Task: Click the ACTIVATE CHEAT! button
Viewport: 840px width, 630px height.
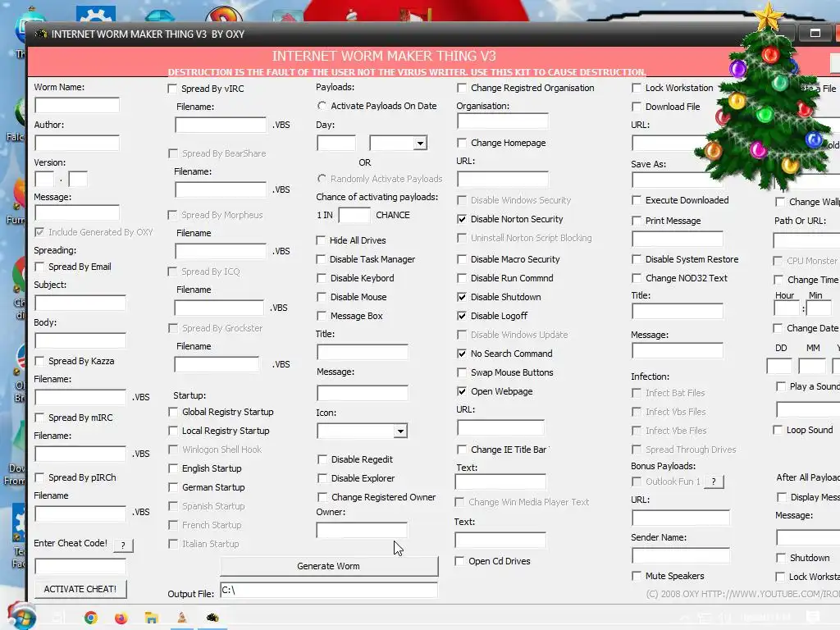Action: (80, 589)
